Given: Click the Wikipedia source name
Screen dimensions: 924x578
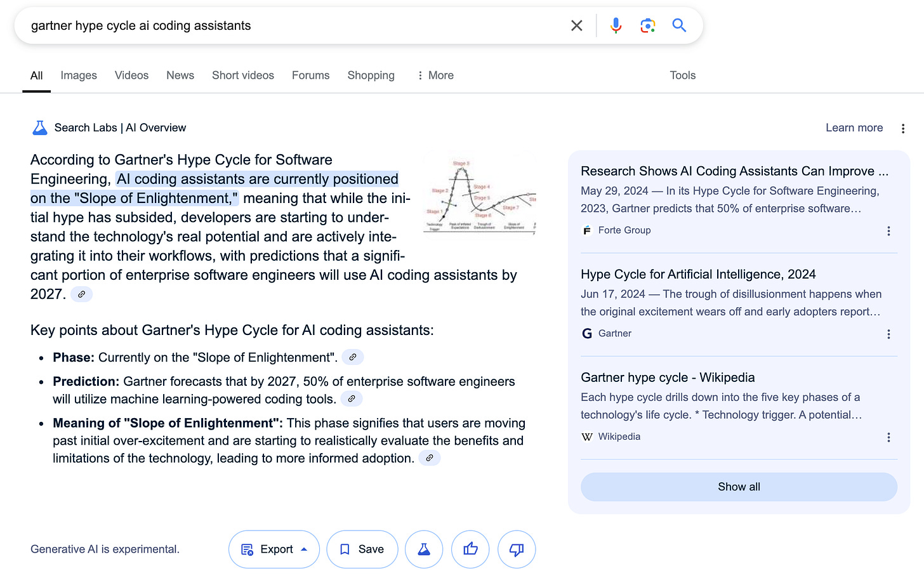Looking at the screenshot, I should coord(619,437).
